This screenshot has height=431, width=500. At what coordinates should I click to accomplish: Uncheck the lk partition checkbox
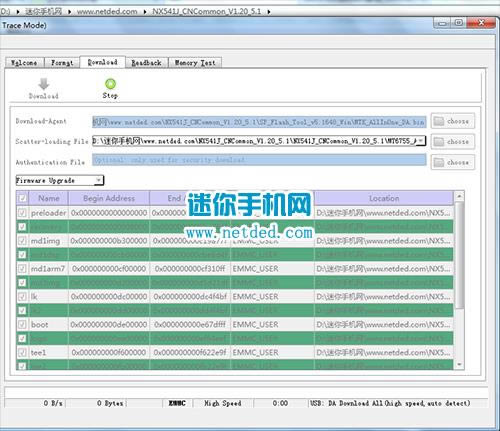tap(22, 296)
